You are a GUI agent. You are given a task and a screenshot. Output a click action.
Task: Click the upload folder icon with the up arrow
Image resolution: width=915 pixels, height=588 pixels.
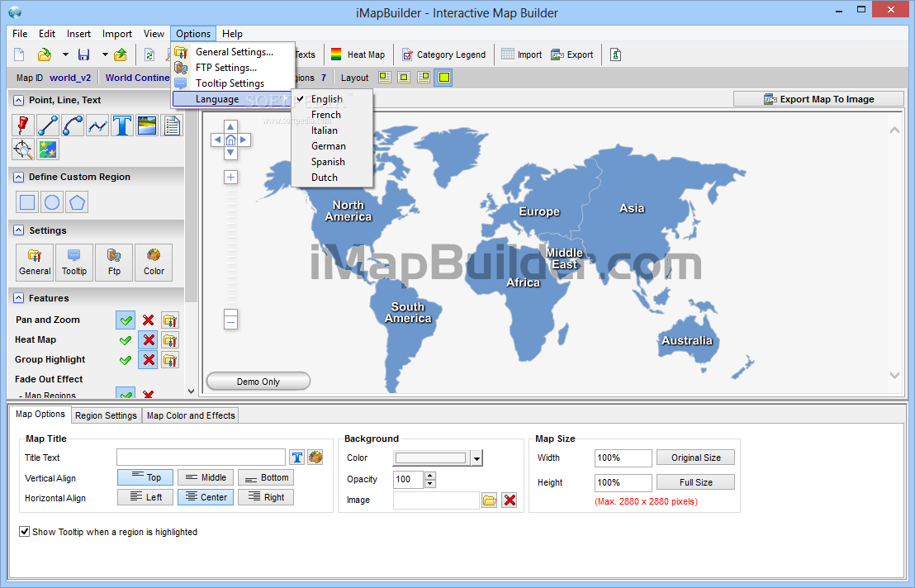tap(121, 55)
